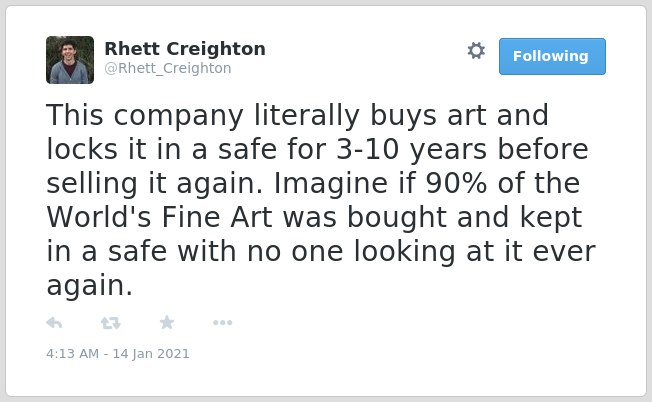Open the three-dot more options menu

(x=222, y=323)
